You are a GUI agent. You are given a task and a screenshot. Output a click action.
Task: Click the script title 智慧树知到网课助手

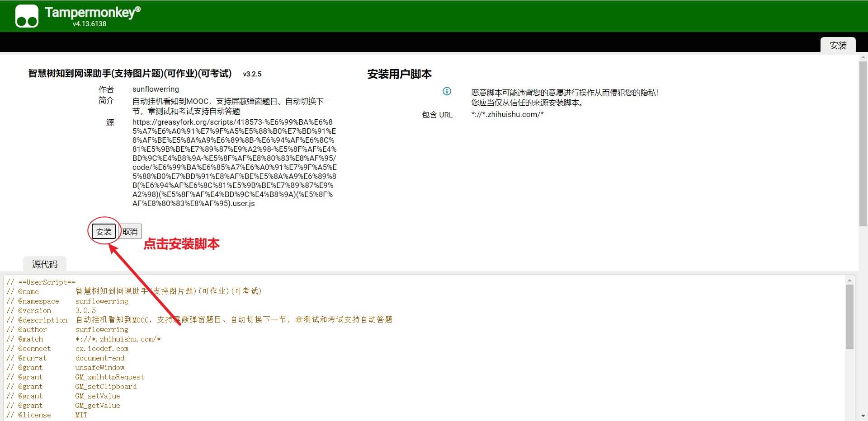click(x=130, y=74)
